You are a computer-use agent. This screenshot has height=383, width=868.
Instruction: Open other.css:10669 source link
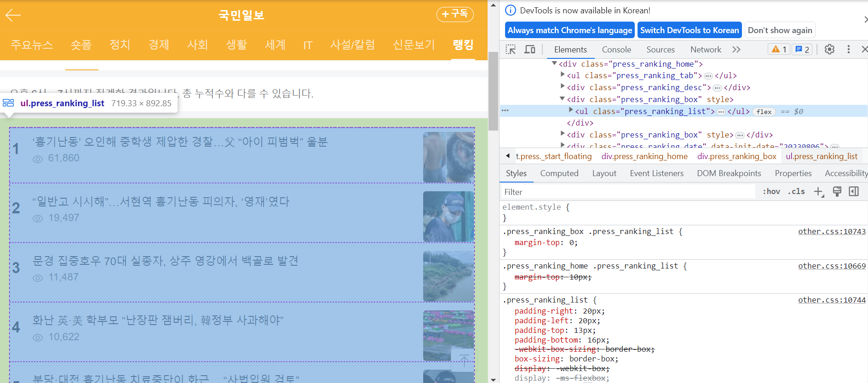coord(832,266)
